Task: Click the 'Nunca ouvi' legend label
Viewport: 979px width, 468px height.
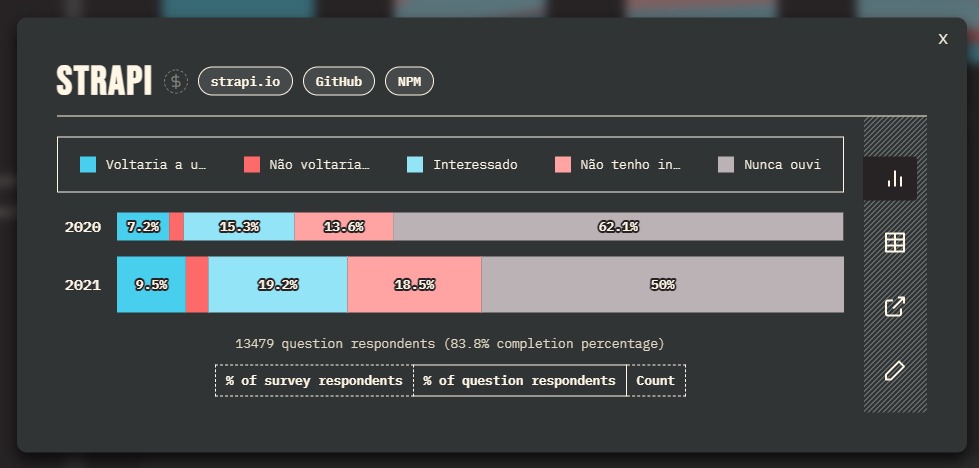Action: click(x=782, y=165)
